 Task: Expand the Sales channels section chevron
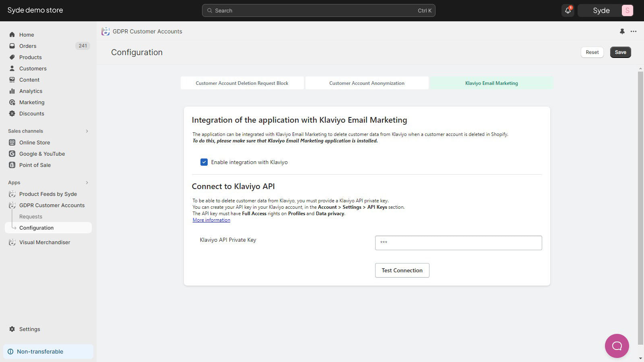(87, 131)
